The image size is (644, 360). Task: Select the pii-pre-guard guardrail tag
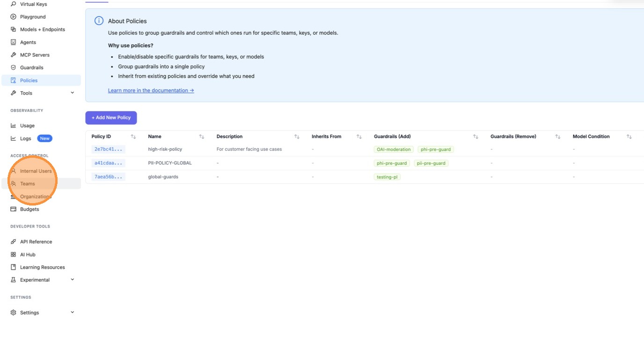431,163
